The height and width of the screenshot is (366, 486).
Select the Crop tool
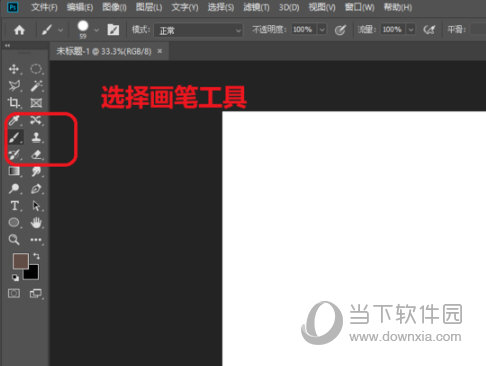click(x=14, y=103)
